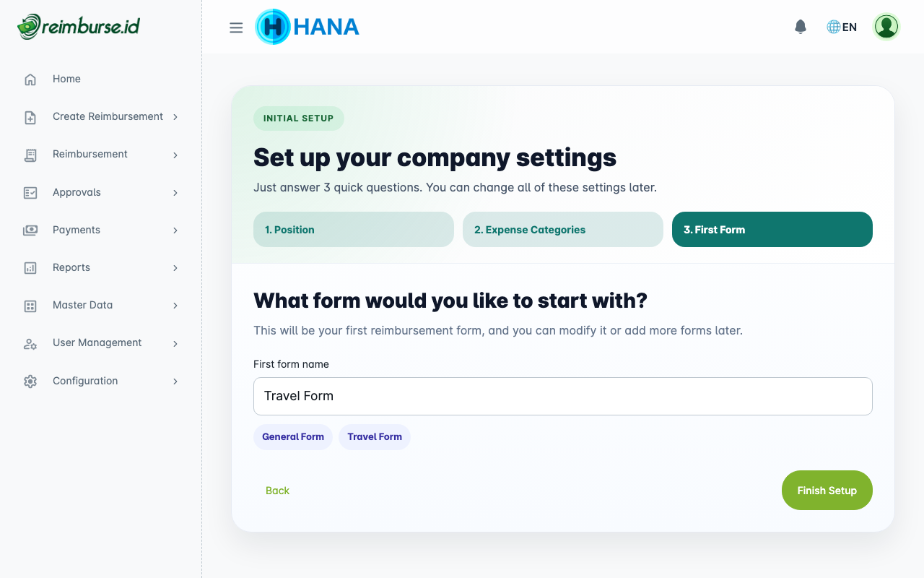Screen dimensions: 924x578
Task: Expand the Reimbursement menu chevron
Action: pos(175,155)
